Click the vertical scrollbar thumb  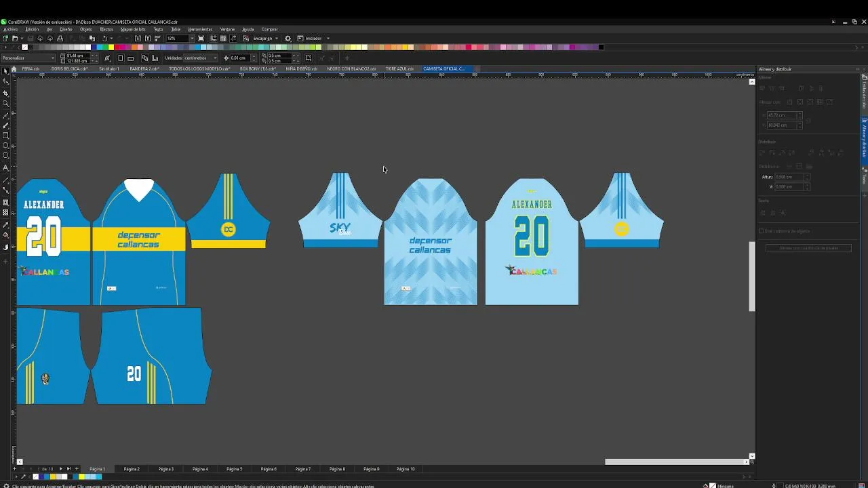751,277
